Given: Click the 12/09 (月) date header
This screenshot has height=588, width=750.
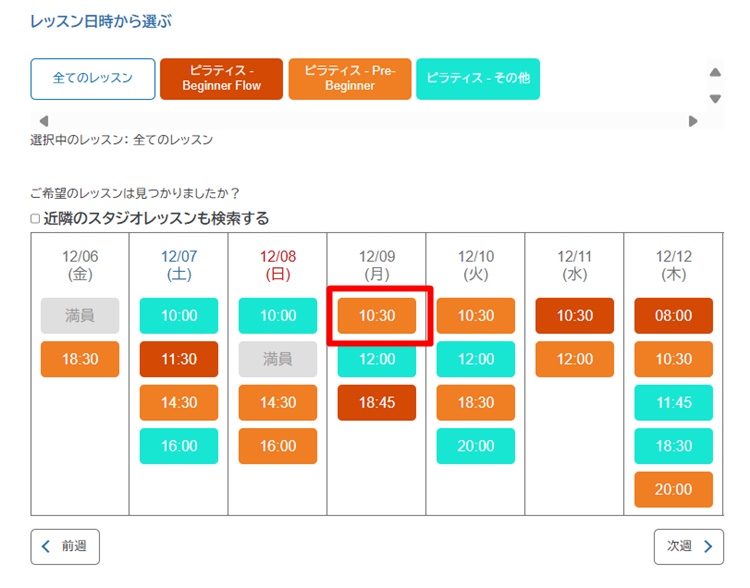Looking at the screenshot, I should click(x=377, y=265).
